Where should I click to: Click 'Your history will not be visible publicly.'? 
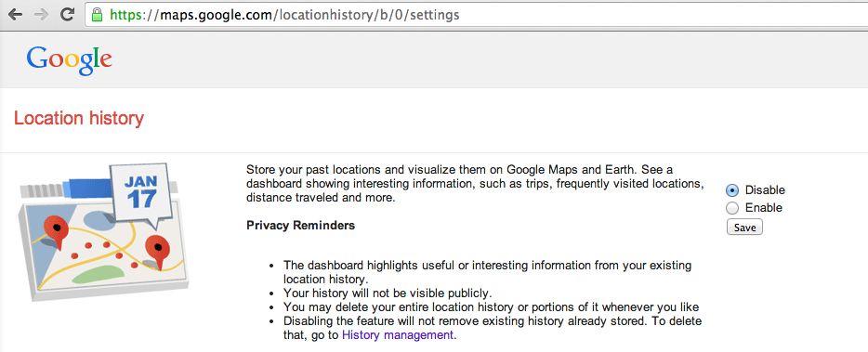[x=388, y=293]
